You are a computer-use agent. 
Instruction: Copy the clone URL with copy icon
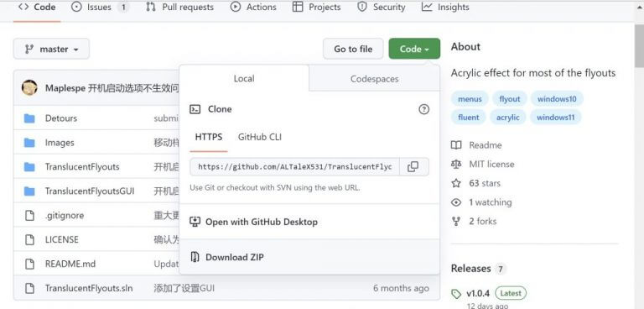[x=413, y=166]
